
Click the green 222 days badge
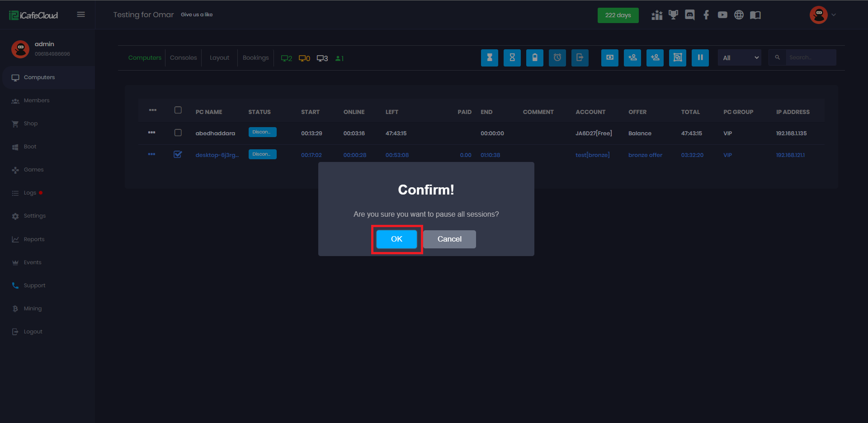618,15
